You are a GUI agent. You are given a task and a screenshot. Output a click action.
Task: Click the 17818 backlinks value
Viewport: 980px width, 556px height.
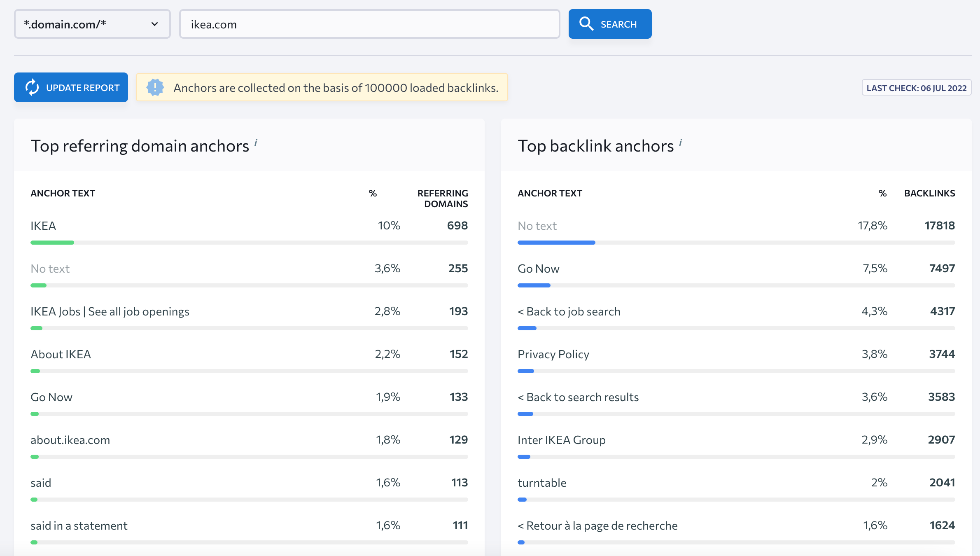tap(940, 225)
